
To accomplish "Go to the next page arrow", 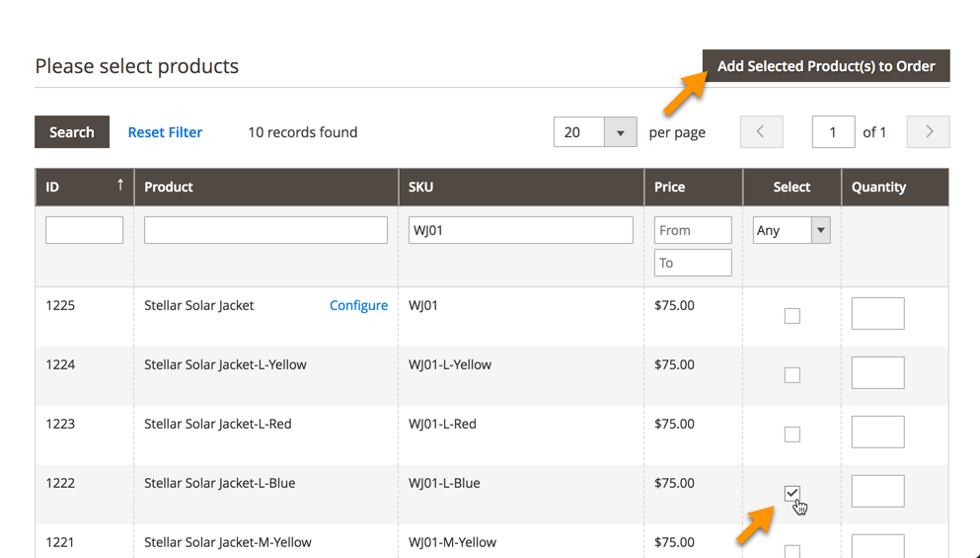I will (x=929, y=132).
